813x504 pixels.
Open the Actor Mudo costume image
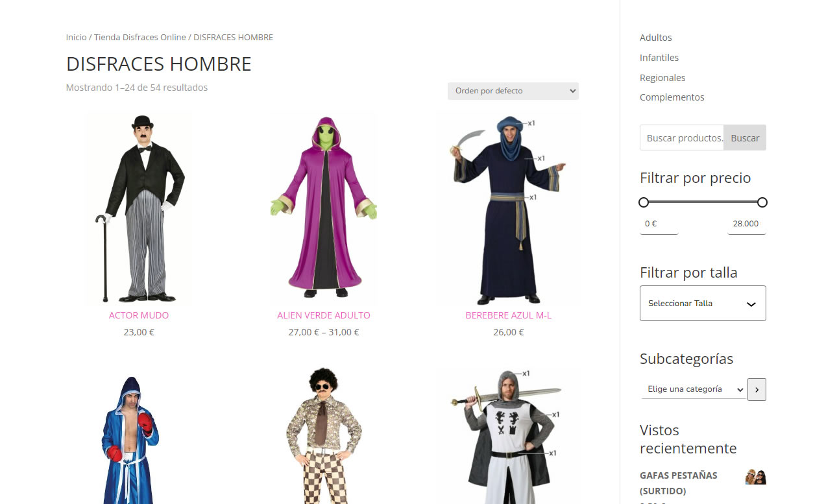(139, 208)
